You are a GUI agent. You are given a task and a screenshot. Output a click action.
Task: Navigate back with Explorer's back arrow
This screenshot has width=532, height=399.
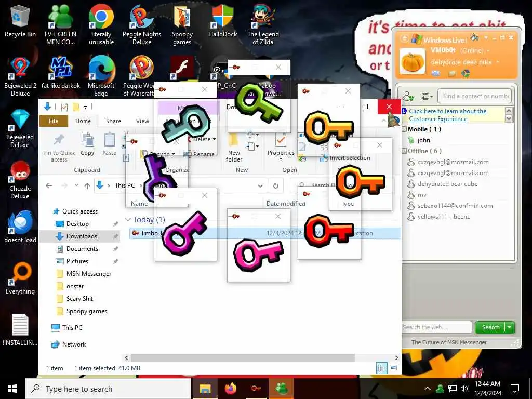49,185
